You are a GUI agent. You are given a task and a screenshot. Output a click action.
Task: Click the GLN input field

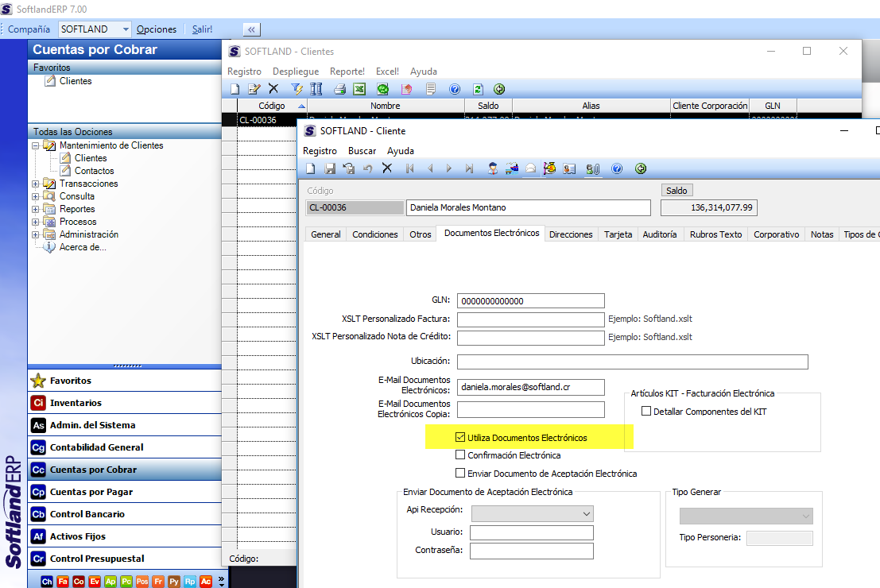530,300
